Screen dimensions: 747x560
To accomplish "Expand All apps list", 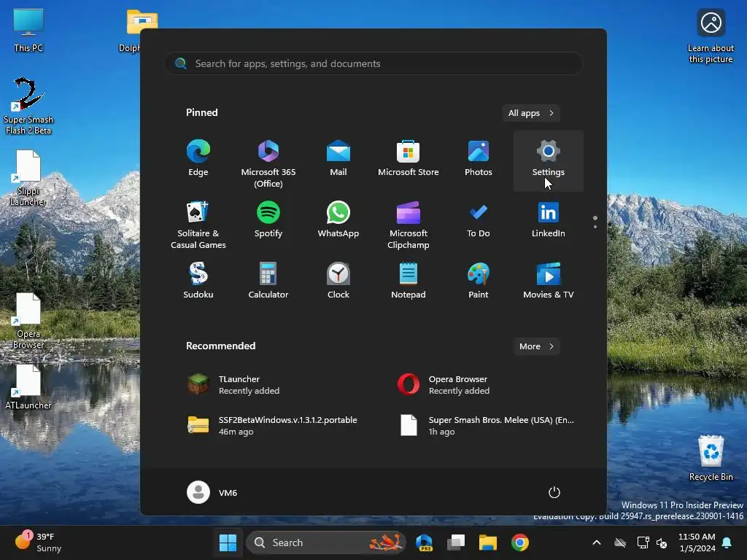I will [x=531, y=113].
